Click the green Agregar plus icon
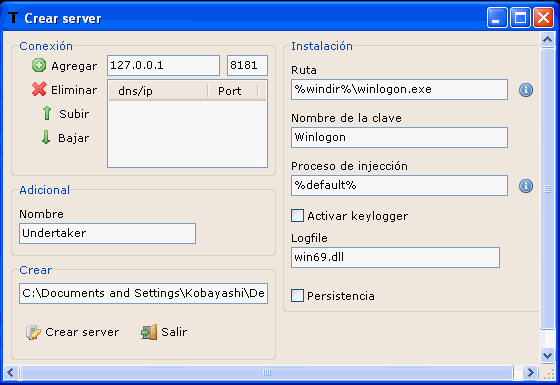The height and width of the screenshot is (385, 560). [39, 65]
